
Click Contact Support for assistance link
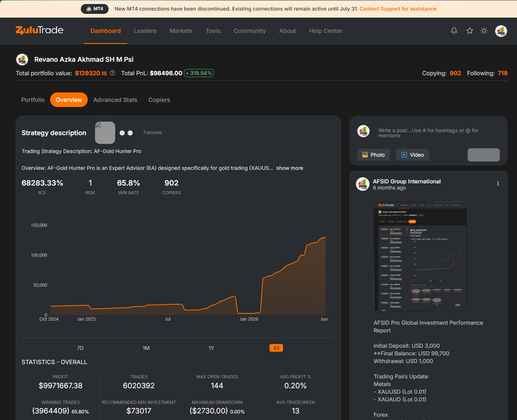pyautogui.click(x=398, y=9)
